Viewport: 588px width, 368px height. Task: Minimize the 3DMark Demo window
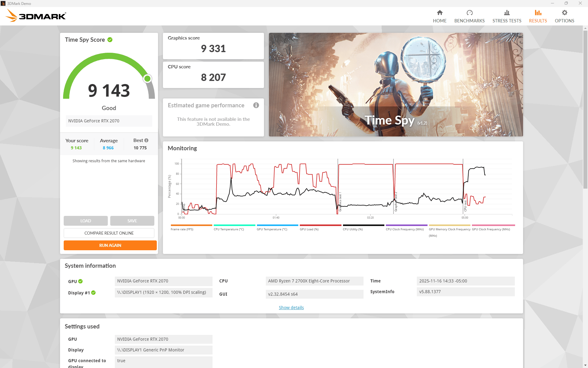[x=552, y=3]
